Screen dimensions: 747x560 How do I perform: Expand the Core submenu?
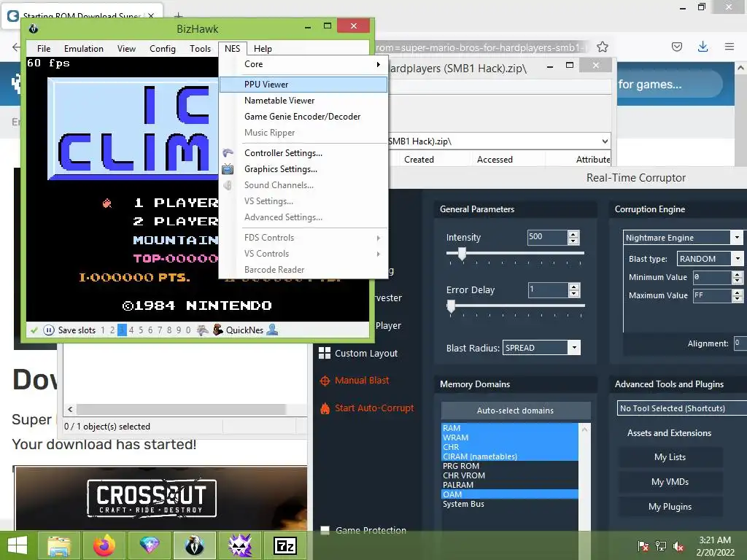point(303,64)
